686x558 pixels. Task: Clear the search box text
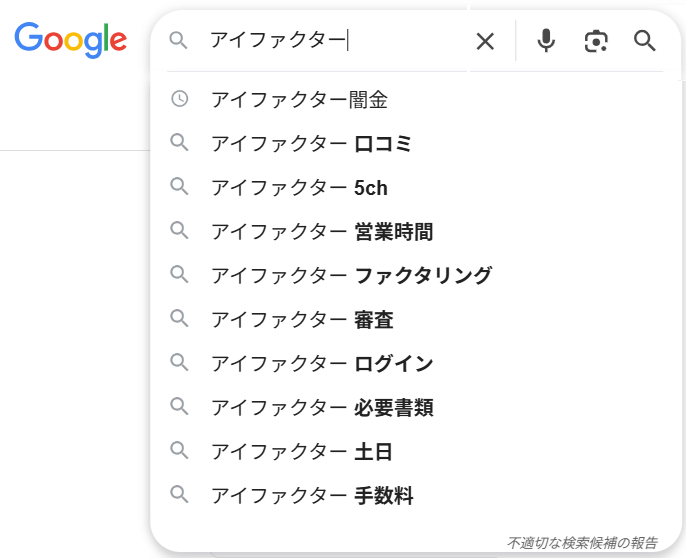(485, 41)
